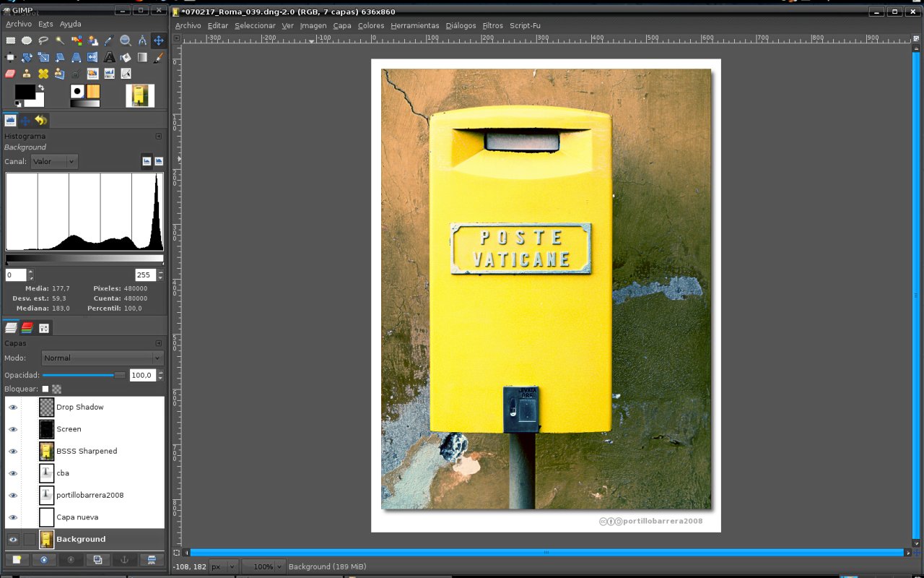Select the Rotate tool

point(27,57)
